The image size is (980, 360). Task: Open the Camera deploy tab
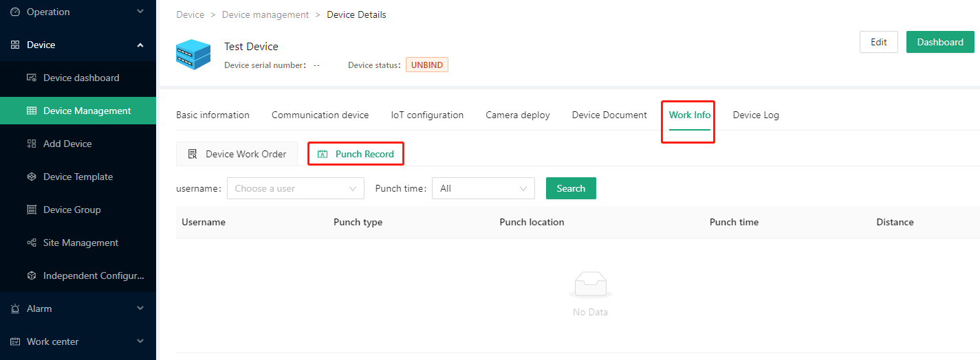(x=518, y=115)
